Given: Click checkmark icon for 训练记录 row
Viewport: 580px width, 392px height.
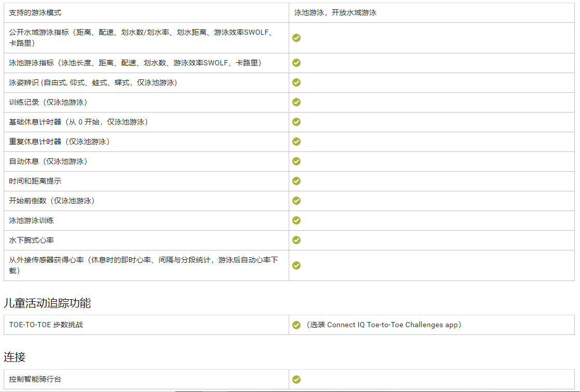Looking at the screenshot, I should (x=296, y=102).
